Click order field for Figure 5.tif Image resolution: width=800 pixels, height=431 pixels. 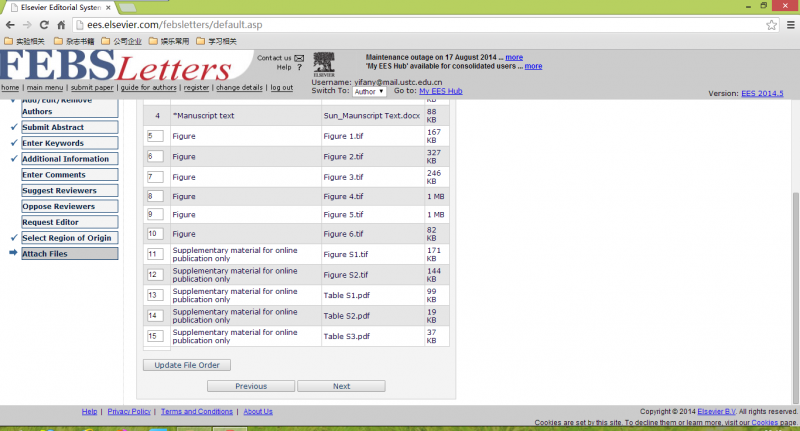click(x=155, y=215)
